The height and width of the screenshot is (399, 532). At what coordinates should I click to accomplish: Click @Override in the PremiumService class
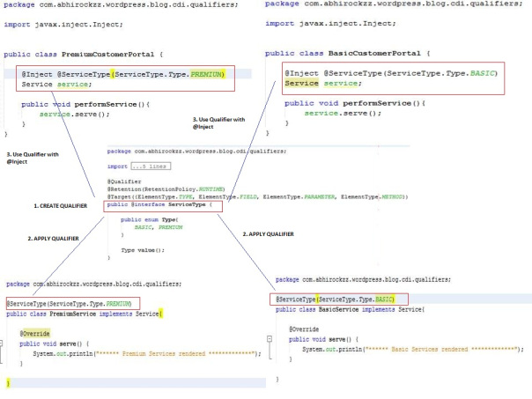pos(34,334)
